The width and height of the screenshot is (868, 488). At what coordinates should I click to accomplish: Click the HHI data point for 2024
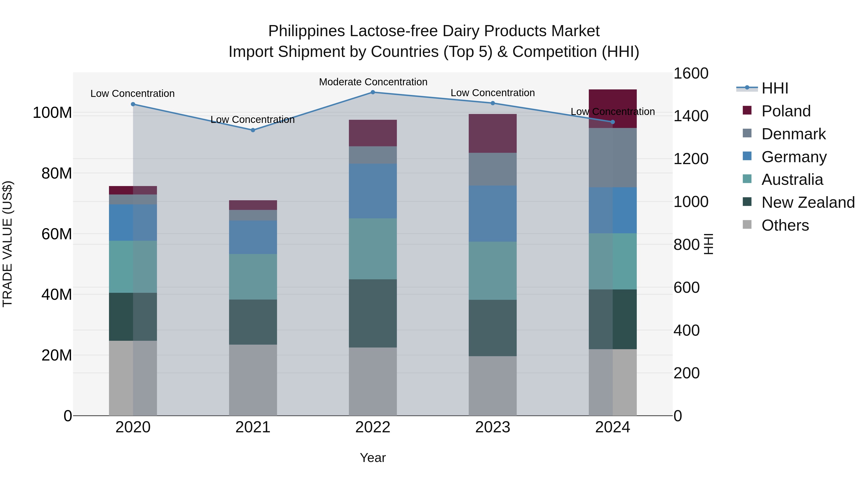click(613, 122)
